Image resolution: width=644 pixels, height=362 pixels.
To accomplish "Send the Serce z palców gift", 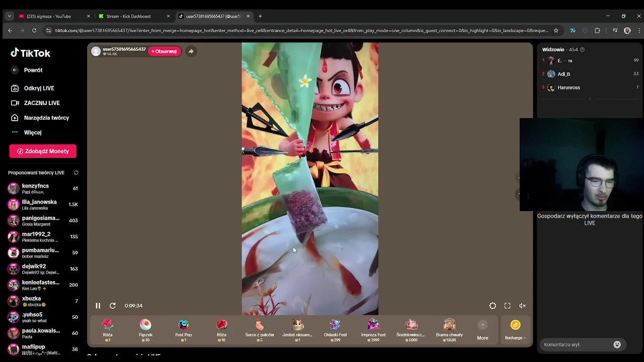I will [x=260, y=330].
